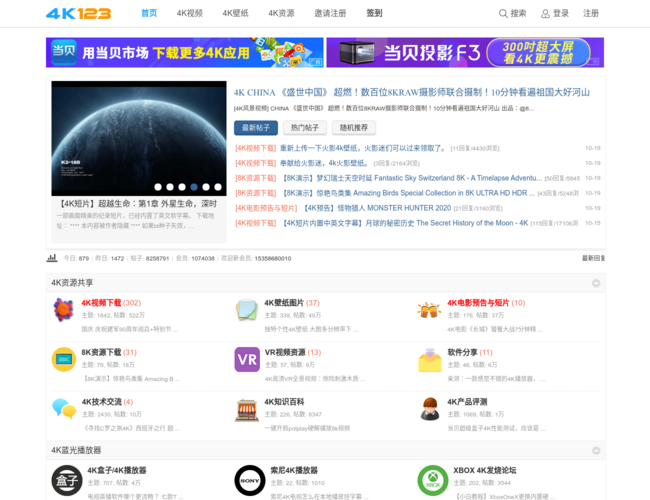Click the 4K电影预告与短片 category tag

pos(266,208)
